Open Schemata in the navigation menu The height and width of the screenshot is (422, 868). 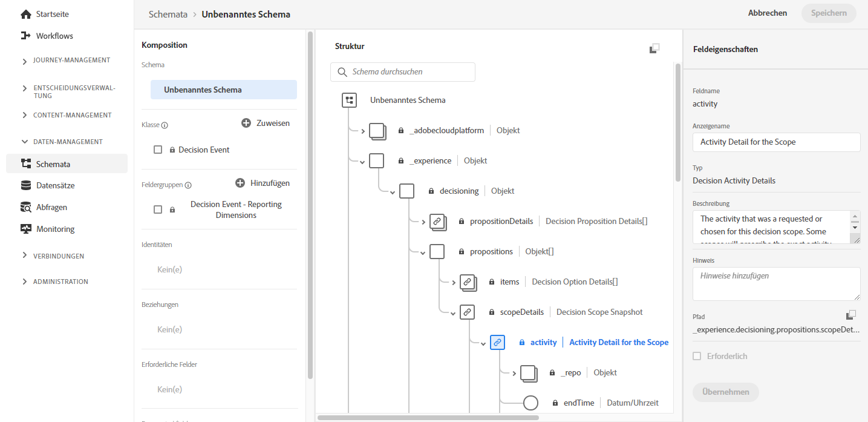coord(53,163)
